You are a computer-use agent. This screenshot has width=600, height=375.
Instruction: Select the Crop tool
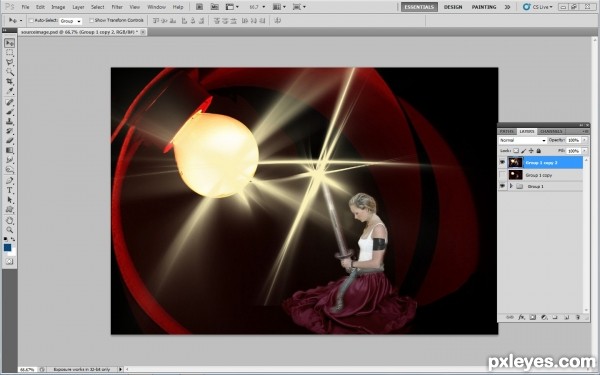click(x=9, y=82)
